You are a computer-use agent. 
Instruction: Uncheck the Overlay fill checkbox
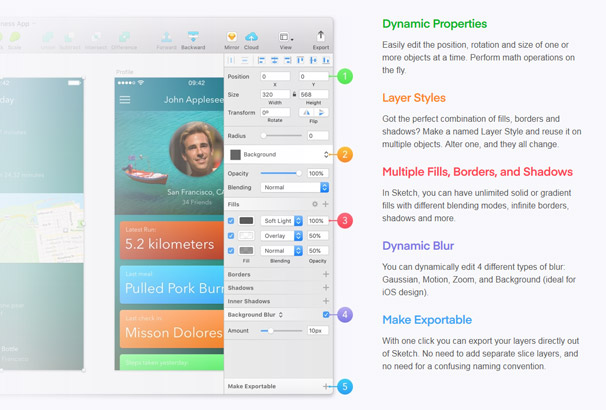click(231, 235)
